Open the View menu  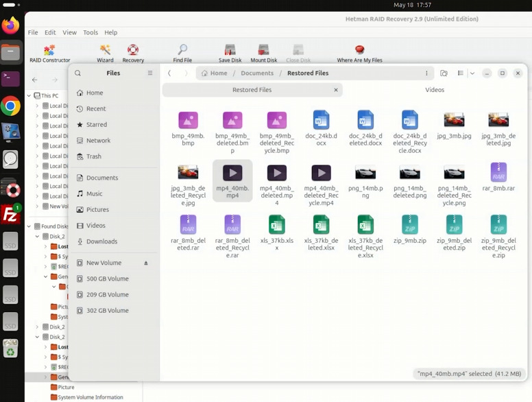coord(69,32)
